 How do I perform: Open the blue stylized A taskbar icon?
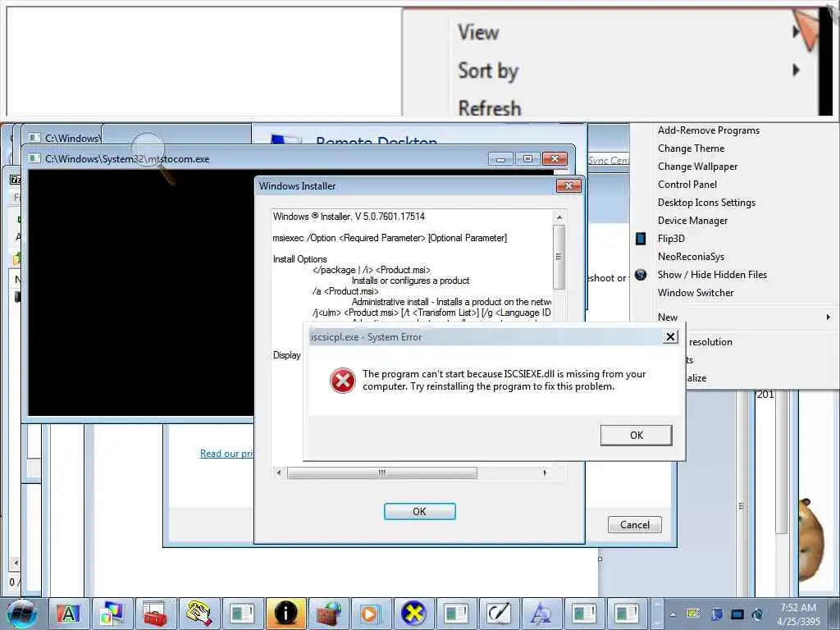[541, 614]
